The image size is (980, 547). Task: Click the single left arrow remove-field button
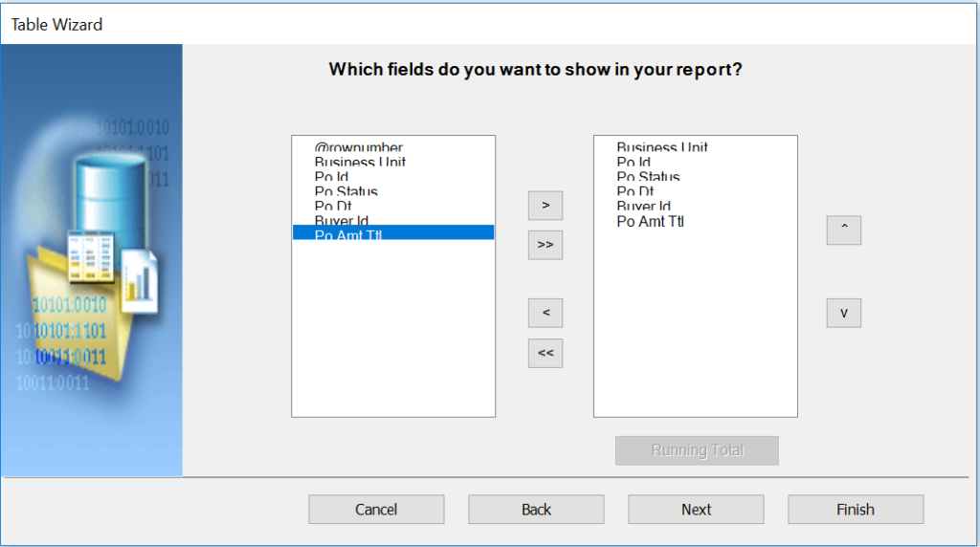tap(545, 313)
